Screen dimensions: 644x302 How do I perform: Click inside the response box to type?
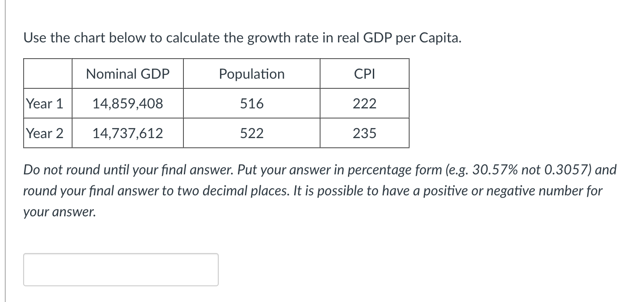point(120,269)
